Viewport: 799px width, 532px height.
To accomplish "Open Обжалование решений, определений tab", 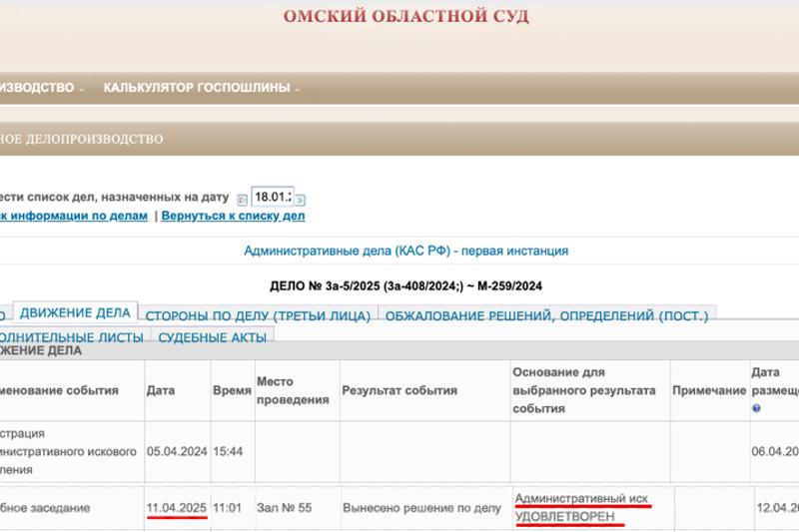I will (546, 315).
